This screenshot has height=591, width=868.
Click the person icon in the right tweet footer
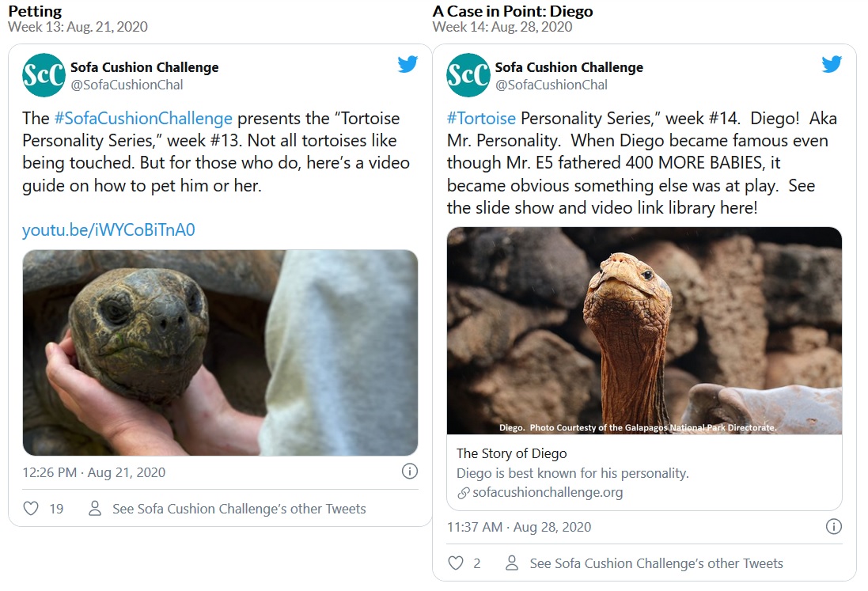tap(512, 563)
